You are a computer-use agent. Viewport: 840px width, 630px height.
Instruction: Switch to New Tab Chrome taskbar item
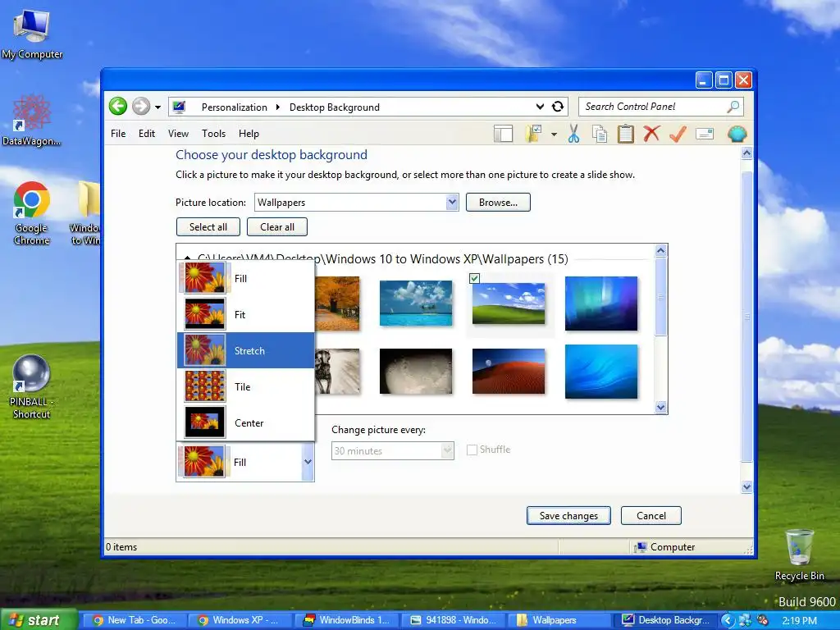click(x=135, y=620)
